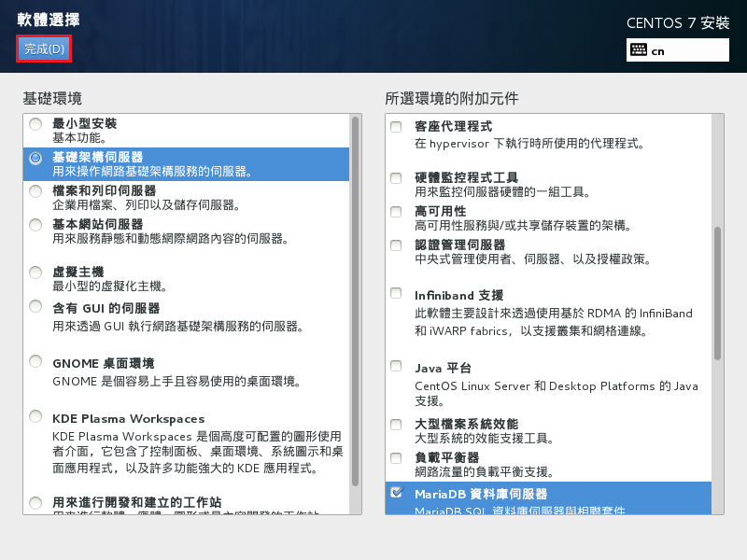Uncheck the MariaDB 資料庫伺服器 checkbox
Image resolution: width=747 pixels, height=560 pixels.
(x=396, y=492)
